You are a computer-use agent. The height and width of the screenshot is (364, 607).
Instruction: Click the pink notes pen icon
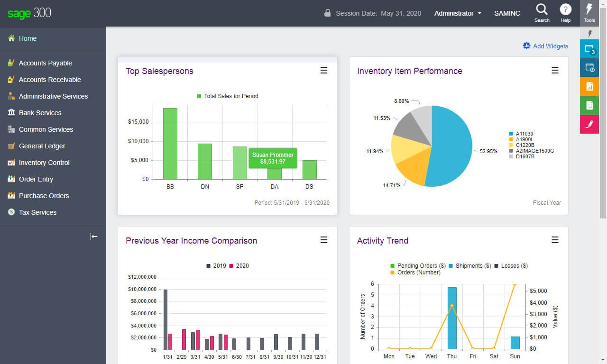(589, 124)
